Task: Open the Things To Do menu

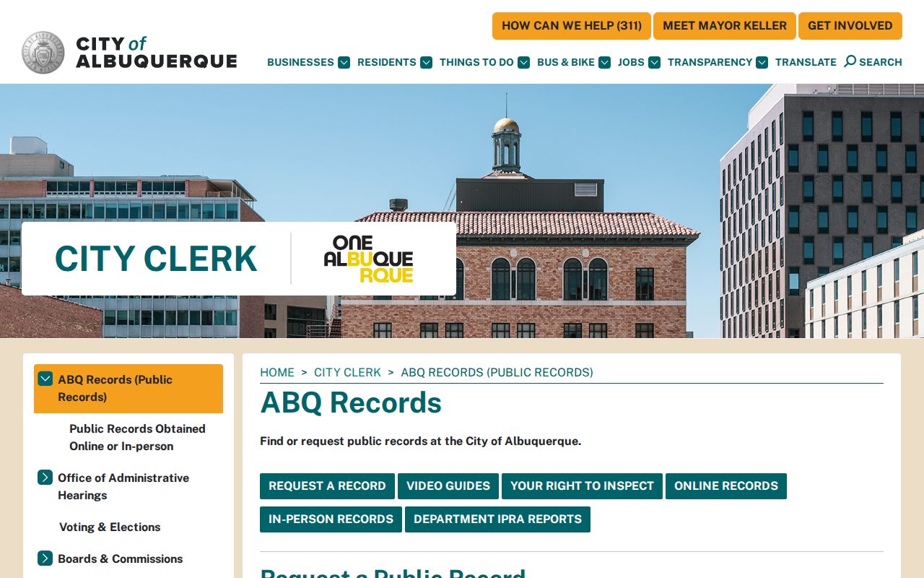Action: pyautogui.click(x=476, y=62)
